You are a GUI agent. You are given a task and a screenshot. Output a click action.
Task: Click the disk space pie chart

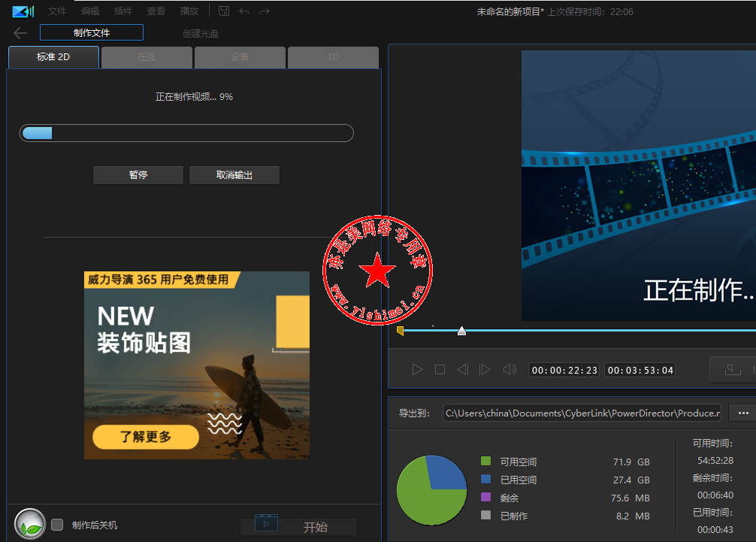[x=431, y=490]
